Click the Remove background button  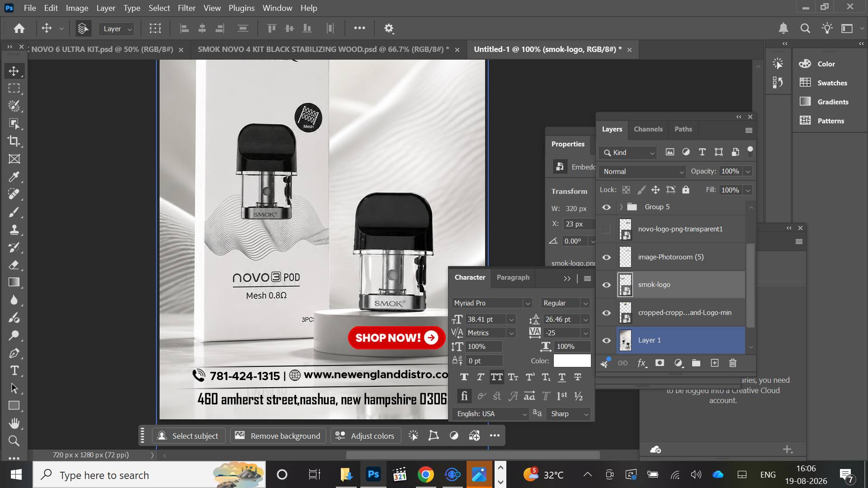click(278, 436)
